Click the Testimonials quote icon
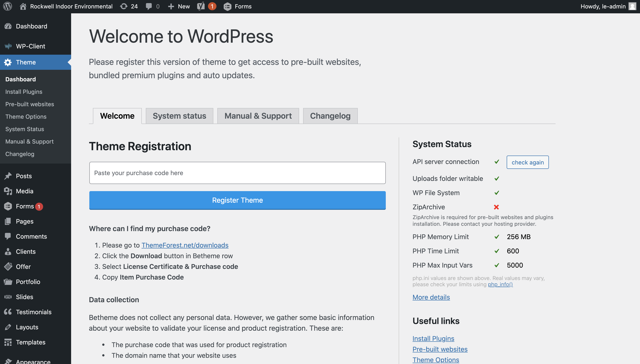The height and width of the screenshot is (364, 640). click(x=8, y=312)
